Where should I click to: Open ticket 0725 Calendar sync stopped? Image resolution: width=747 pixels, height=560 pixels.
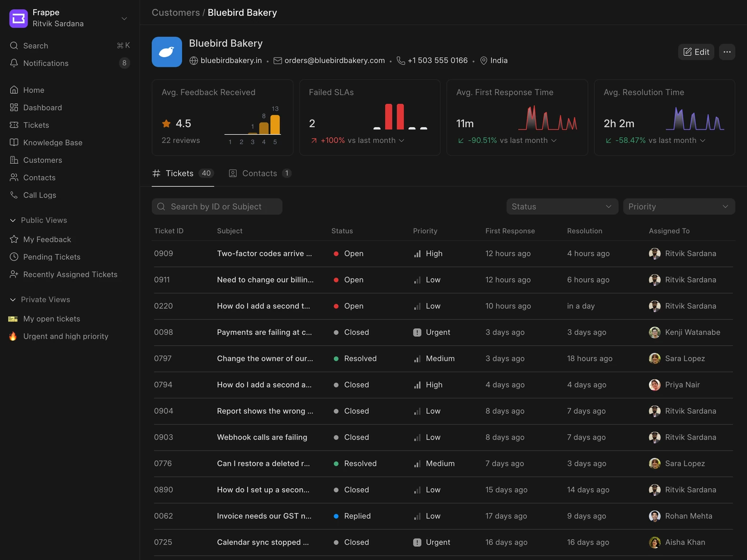pyautogui.click(x=262, y=542)
